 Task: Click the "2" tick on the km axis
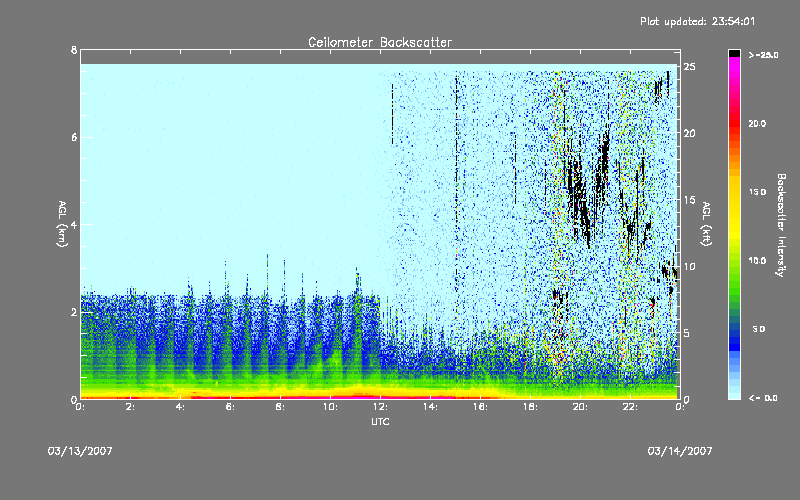pyautogui.click(x=74, y=312)
